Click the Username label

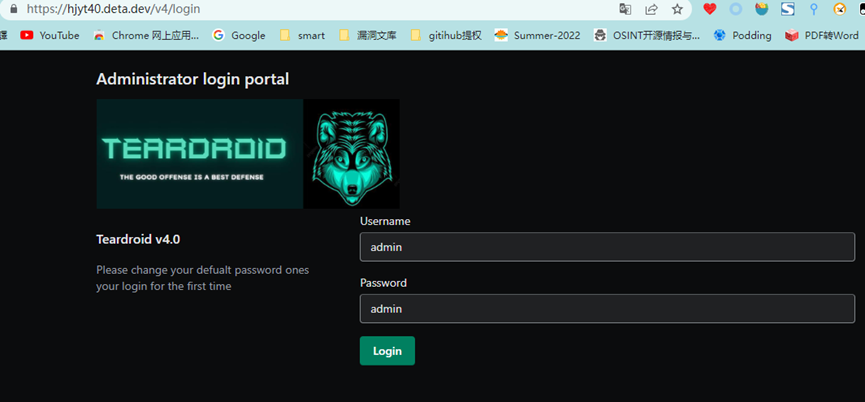[x=385, y=221]
